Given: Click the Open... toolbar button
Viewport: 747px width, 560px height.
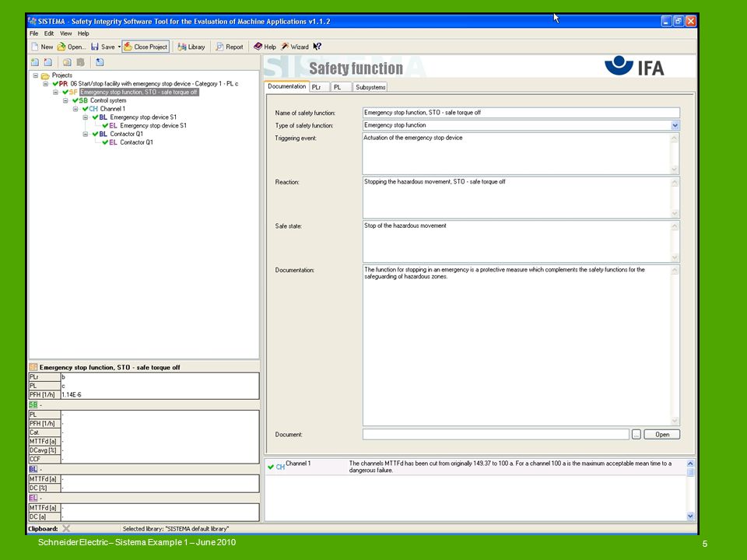Looking at the screenshot, I should pyautogui.click(x=72, y=47).
